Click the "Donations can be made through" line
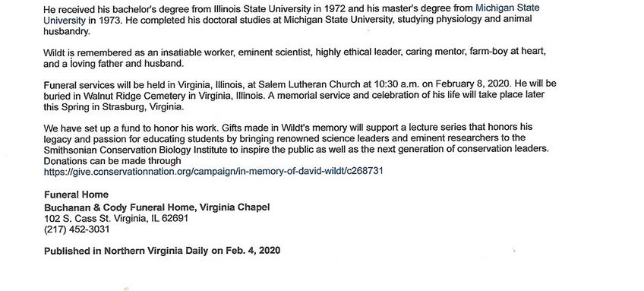644x291 pixels. tap(112, 160)
